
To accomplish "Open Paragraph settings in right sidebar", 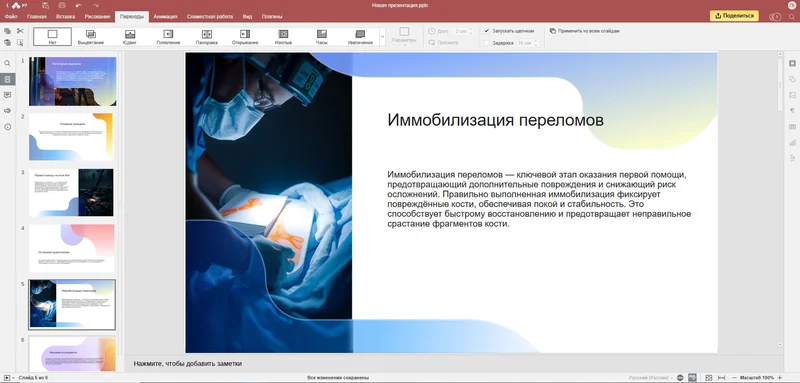I will [792, 111].
